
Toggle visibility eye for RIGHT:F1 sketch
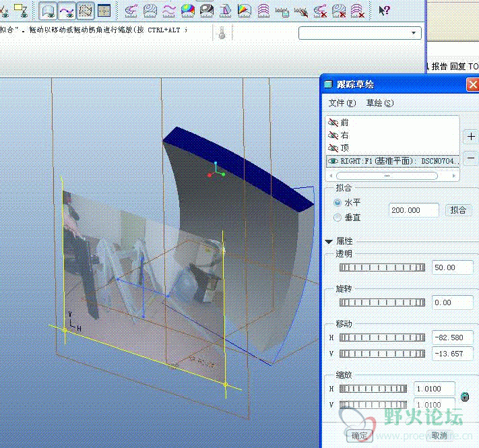coord(333,160)
